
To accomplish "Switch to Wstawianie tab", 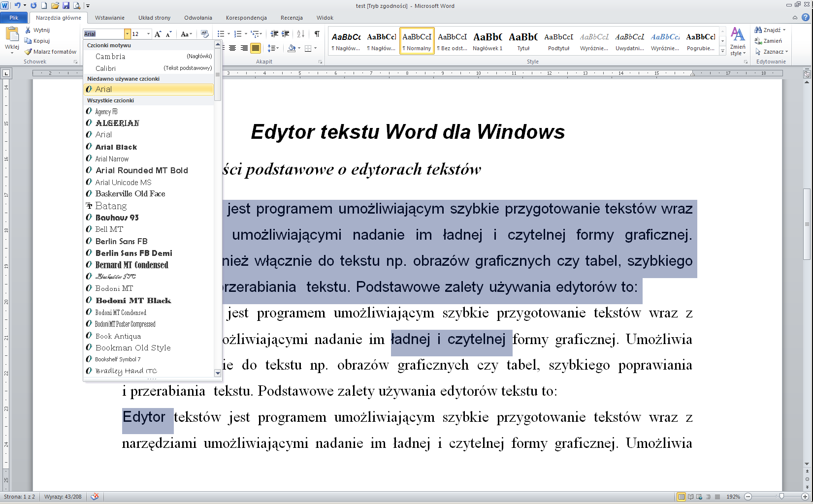I will 110,18.
